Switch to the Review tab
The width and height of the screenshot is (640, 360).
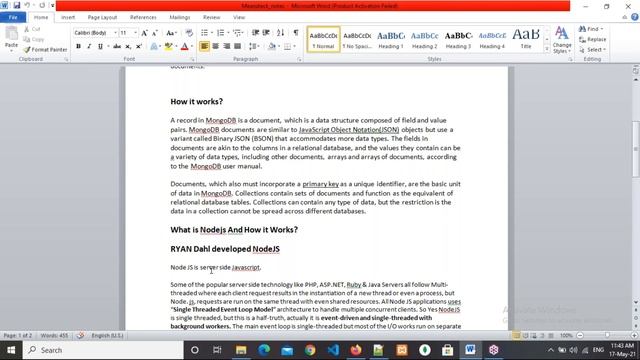[211, 17]
